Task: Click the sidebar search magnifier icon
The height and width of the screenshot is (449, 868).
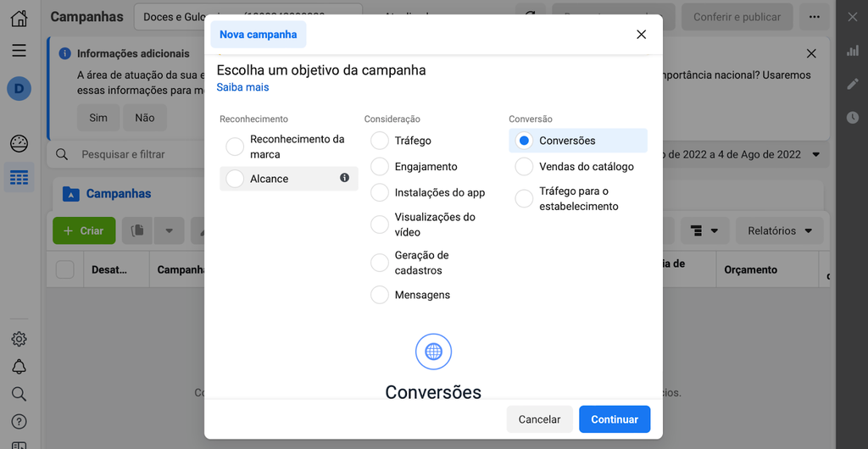Action: [x=19, y=394]
